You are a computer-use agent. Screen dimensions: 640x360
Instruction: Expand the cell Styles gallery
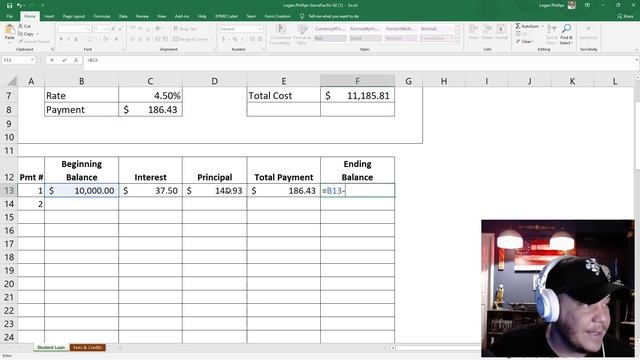[458, 39]
